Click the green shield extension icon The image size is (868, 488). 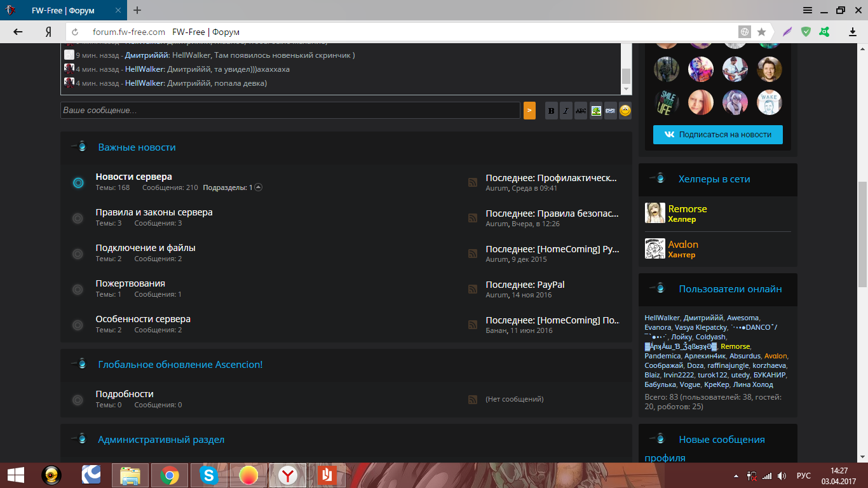click(806, 32)
